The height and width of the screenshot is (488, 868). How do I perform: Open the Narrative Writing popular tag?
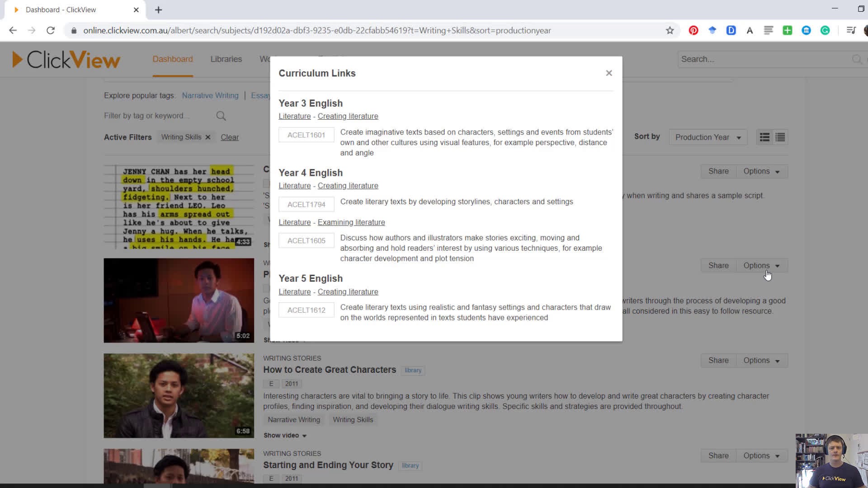coord(210,96)
